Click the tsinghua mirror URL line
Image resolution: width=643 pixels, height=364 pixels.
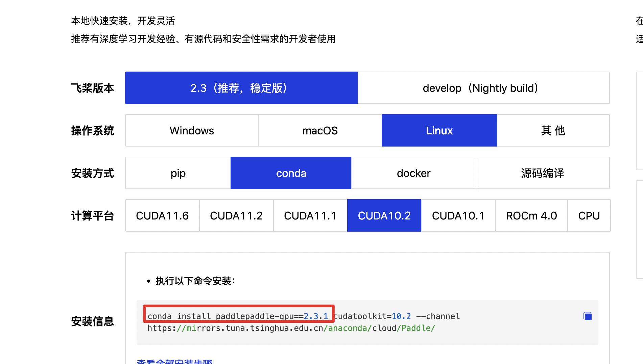291,328
